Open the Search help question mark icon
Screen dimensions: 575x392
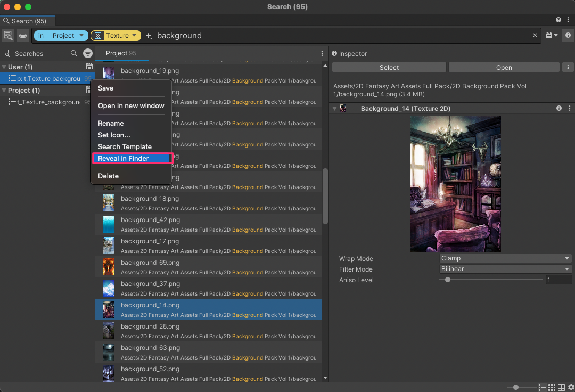pyautogui.click(x=558, y=19)
